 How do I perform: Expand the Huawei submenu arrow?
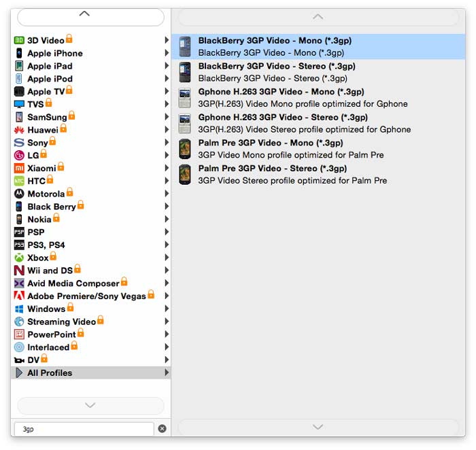tap(167, 130)
